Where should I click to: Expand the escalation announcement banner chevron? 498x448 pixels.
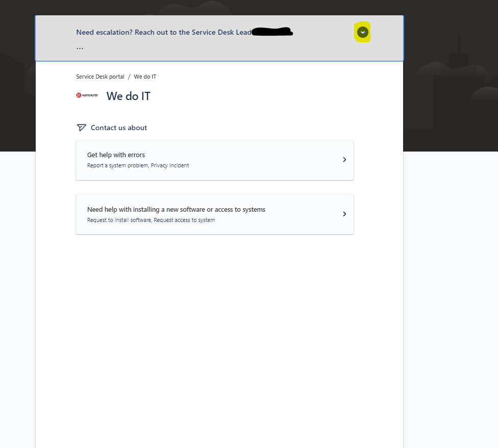(363, 32)
